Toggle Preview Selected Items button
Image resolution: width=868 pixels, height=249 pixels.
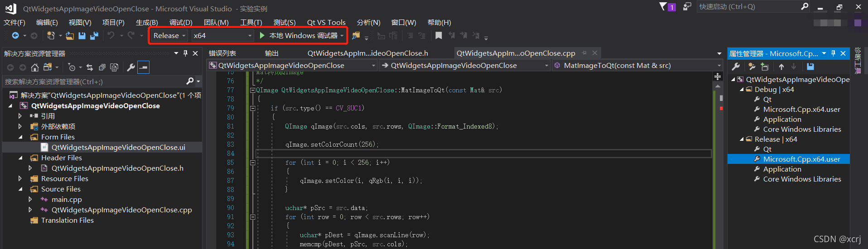(x=143, y=67)
